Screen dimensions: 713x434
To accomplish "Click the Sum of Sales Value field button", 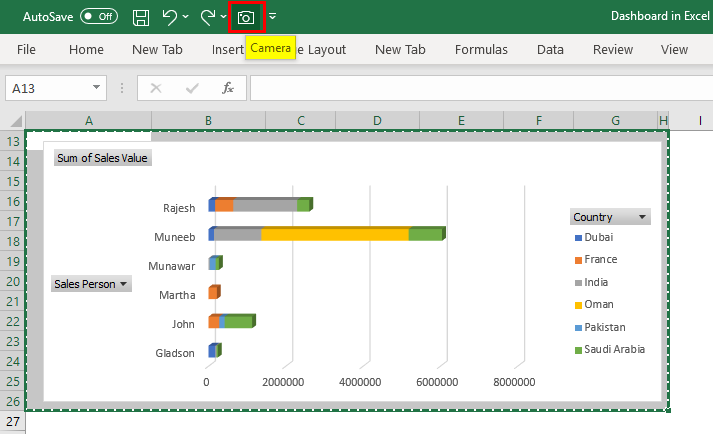I will coord(102,158).
